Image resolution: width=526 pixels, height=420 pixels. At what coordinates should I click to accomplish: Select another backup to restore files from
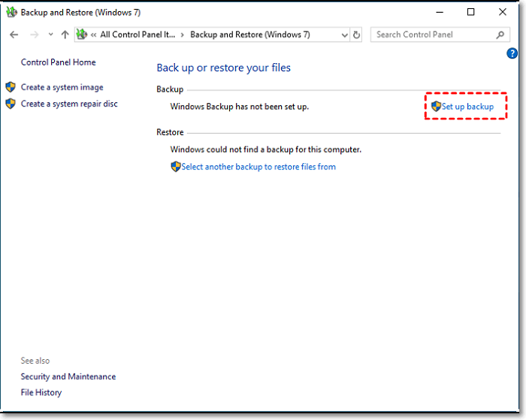[x=258, y=167]
